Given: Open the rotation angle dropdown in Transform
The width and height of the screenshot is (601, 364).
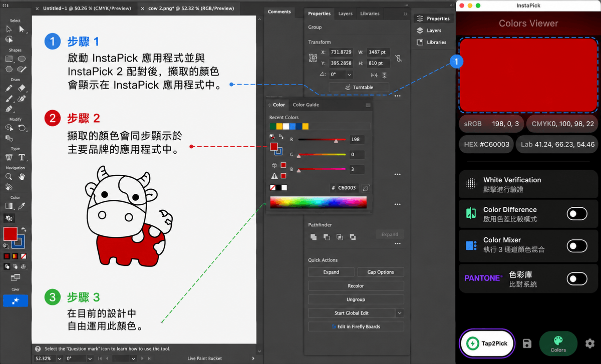Looking at the screenshot, I should [x=349, y=75].
